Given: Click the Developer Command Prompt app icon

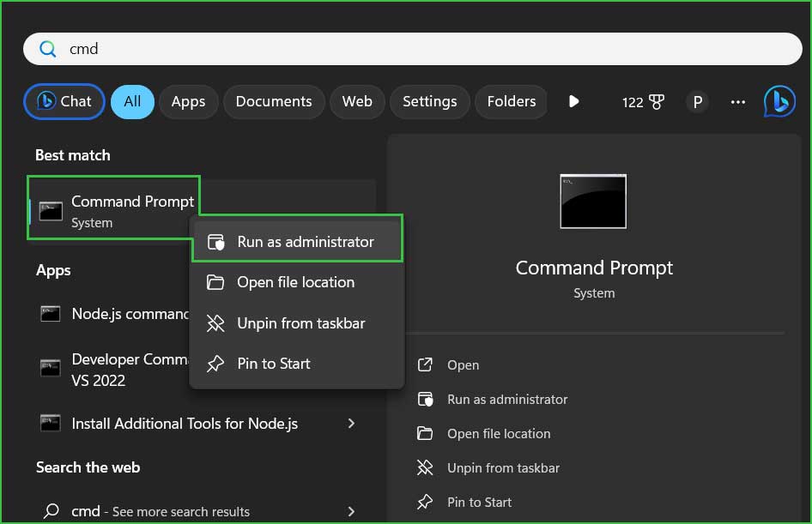Looking at the screenshot, I should click(51, 368).
